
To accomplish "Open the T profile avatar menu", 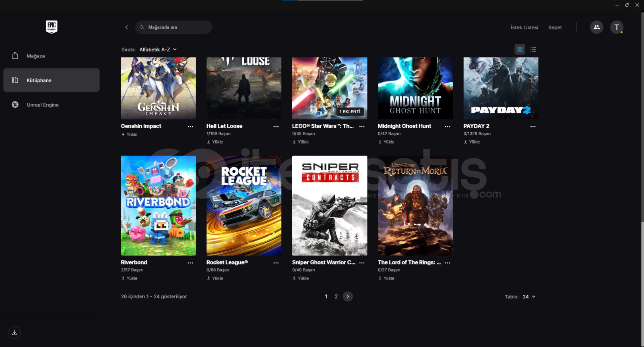I will (617, 27).
